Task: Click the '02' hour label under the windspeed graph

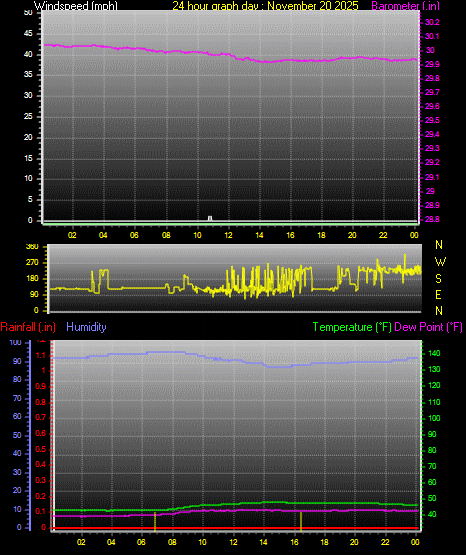Action: 72,235
